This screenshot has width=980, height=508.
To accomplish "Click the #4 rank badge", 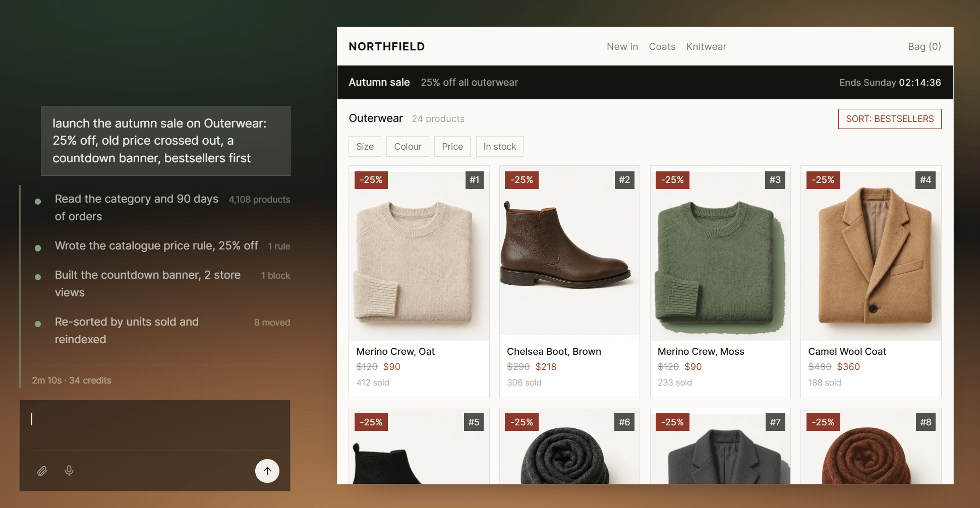I will tap(926, 180).
